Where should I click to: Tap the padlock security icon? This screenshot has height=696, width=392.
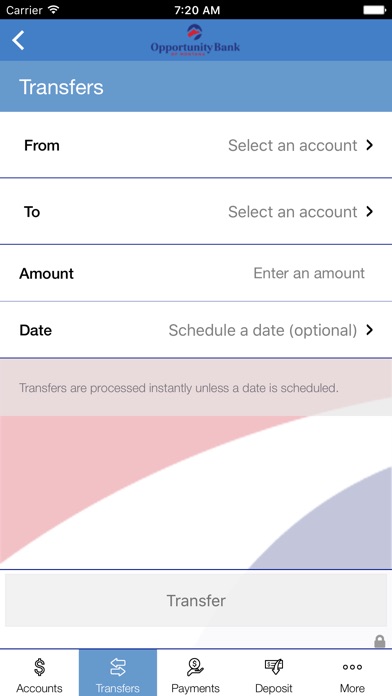(x=380, y=641)
